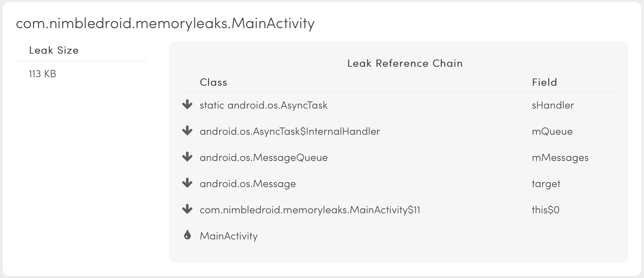Click the Field column header
The width and height of the screenshot is (644, 278).
(x=544, y=82)
